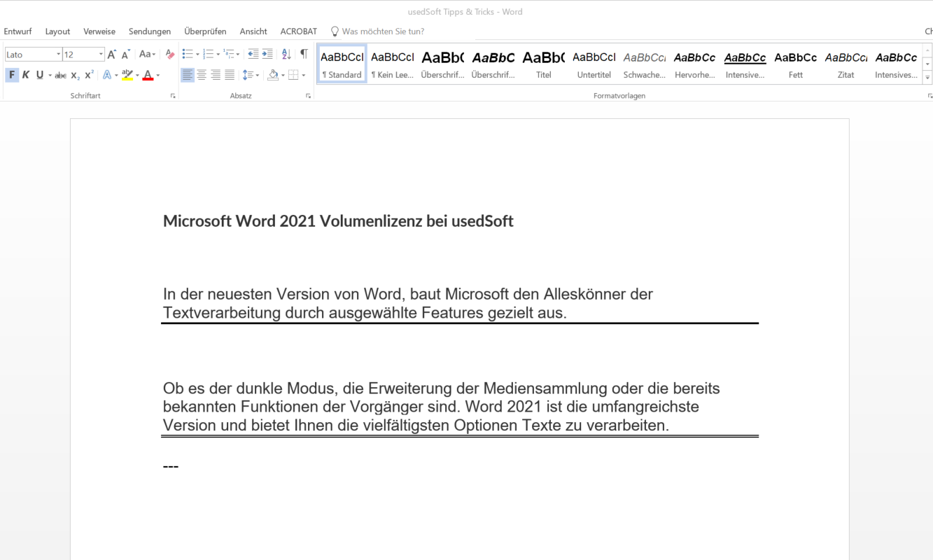Open the Ansicht tab
The height and width of the screenshot is (560, 933).
253,31
